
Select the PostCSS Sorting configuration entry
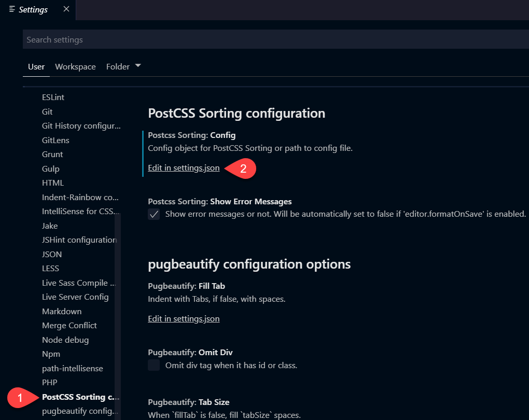(x=79, y=397)
